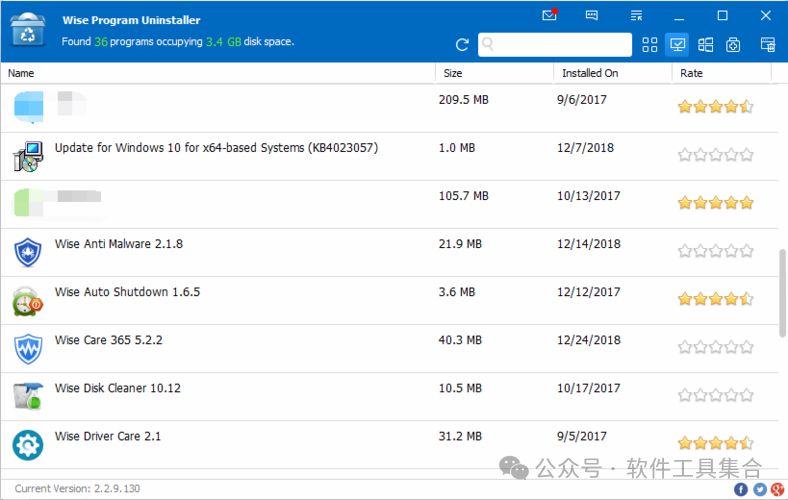The image size is (788, 500).
Task: Refresh the program list
Action: [462, 45]
